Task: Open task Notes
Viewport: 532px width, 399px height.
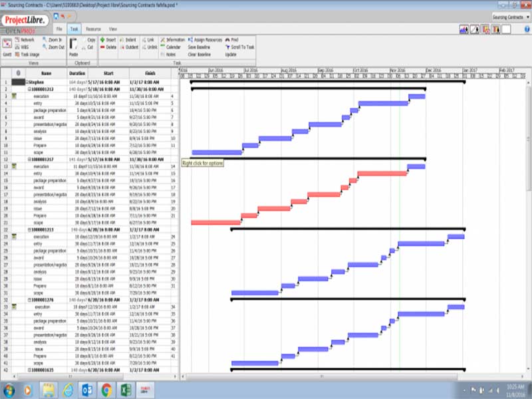Action: 168,55
